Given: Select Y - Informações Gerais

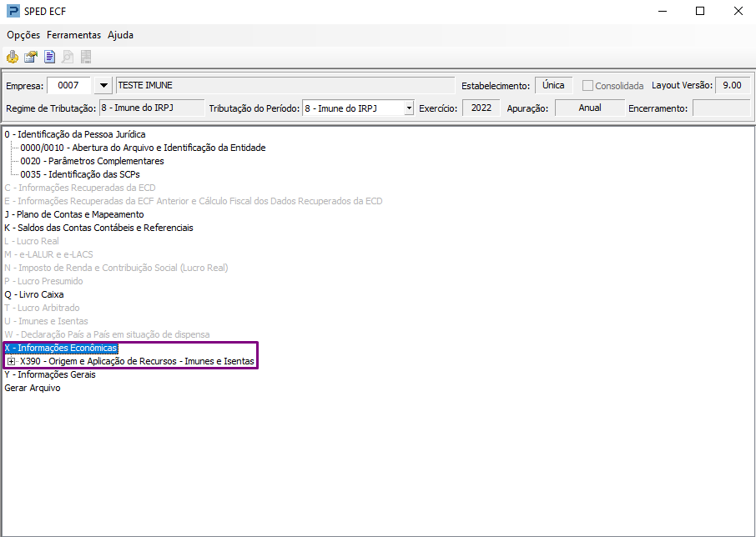Looking at the screenshot, I should pyautogui.click(x=50, y=374).
